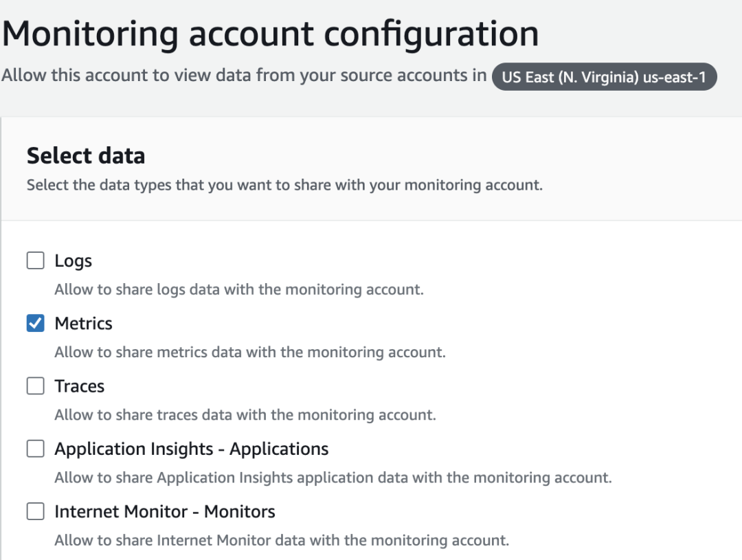
Task: Click the Metrics label text
Action: click(83, 324)
